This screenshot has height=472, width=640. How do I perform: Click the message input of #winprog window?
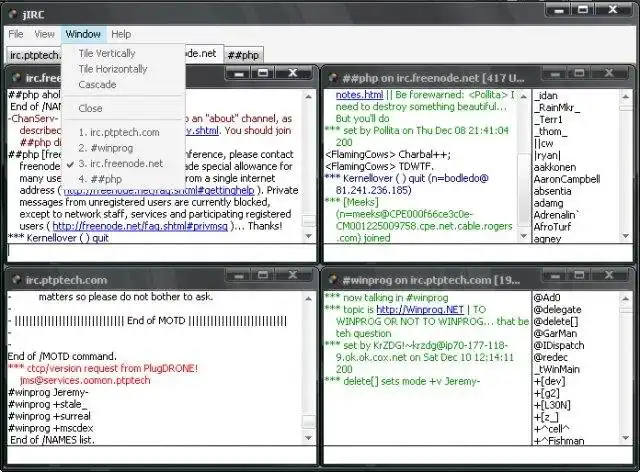point(478,454)
